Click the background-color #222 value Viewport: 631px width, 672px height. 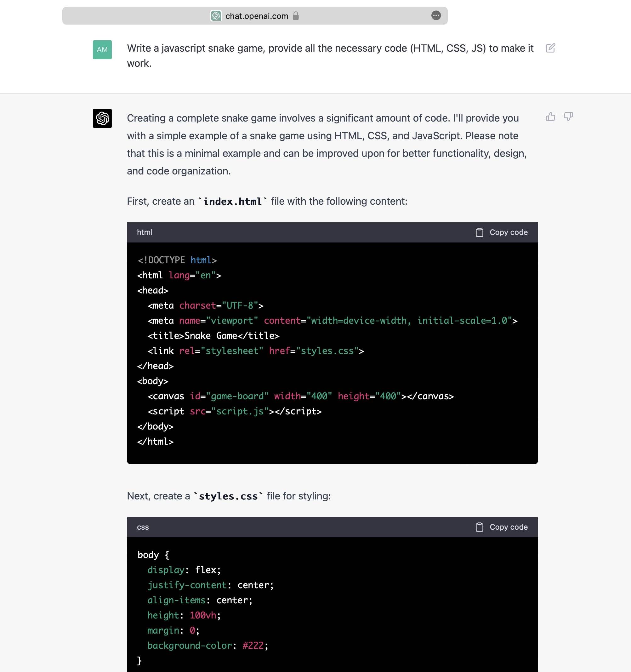pos(253,645)
